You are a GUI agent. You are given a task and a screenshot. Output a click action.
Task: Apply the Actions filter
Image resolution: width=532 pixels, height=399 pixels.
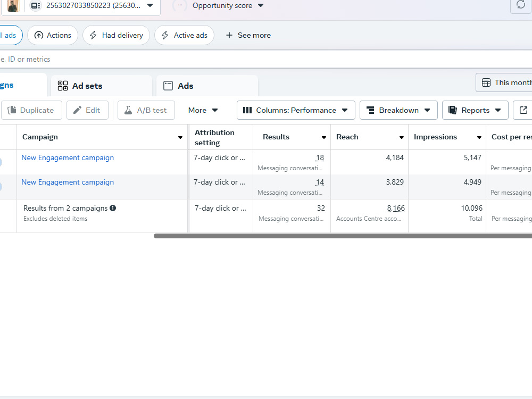coord(53,35)
